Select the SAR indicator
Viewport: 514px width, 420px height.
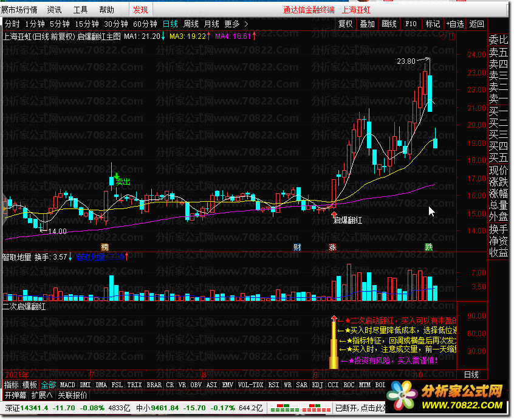(301, 385)
